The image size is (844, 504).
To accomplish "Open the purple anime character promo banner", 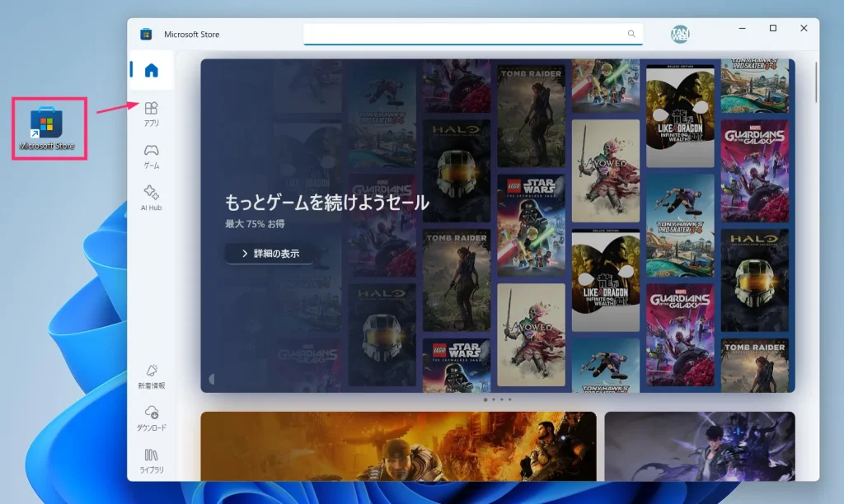I will click(700, 446).
